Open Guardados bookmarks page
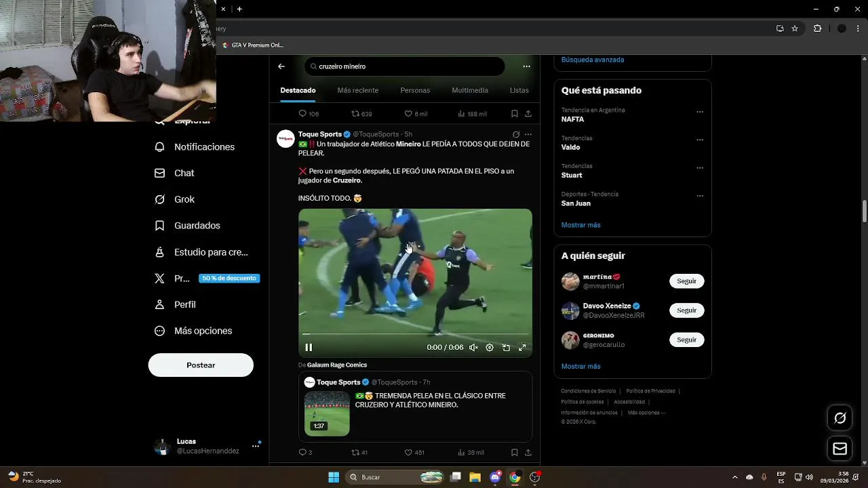This screenshot has height=488, width=868. [x=188, y=226]
